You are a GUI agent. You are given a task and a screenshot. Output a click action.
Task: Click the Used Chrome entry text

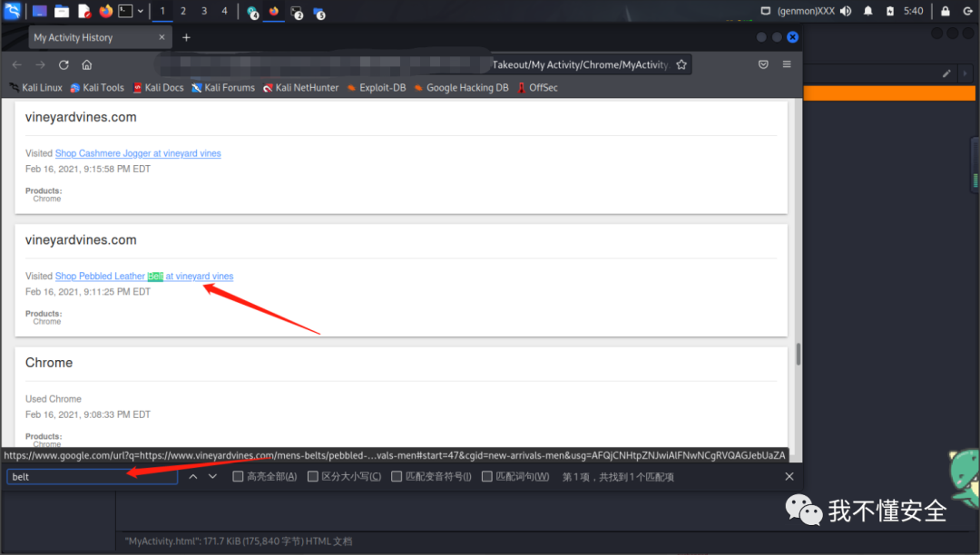(x=54, y=400)
